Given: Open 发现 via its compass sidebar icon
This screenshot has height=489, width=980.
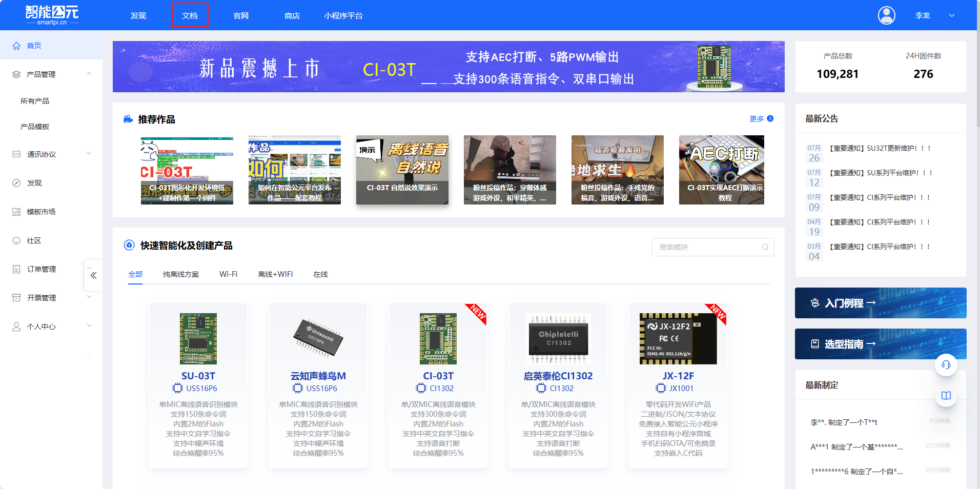Looking at the screenshot, I should (16, 182).
